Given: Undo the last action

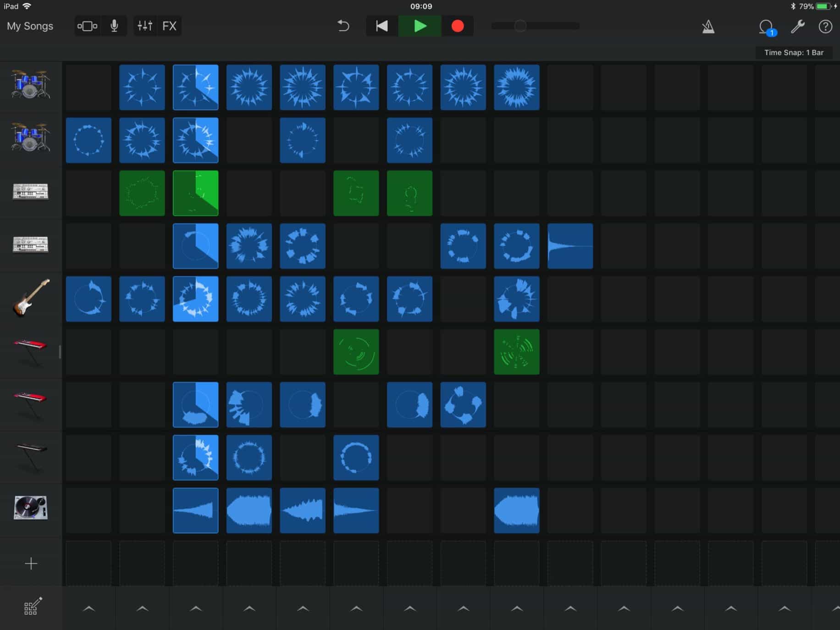Looking at the screenshot, I should coord(343,26).
